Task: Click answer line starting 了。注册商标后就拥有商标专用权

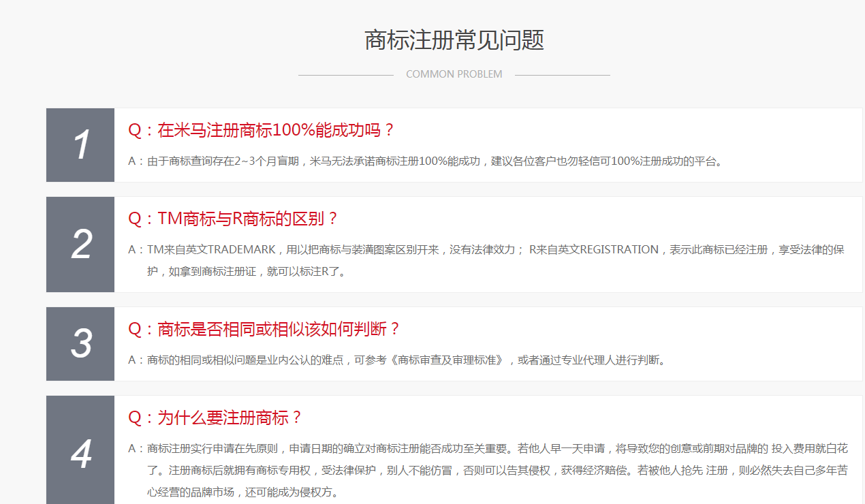Action: pos(327,470)
